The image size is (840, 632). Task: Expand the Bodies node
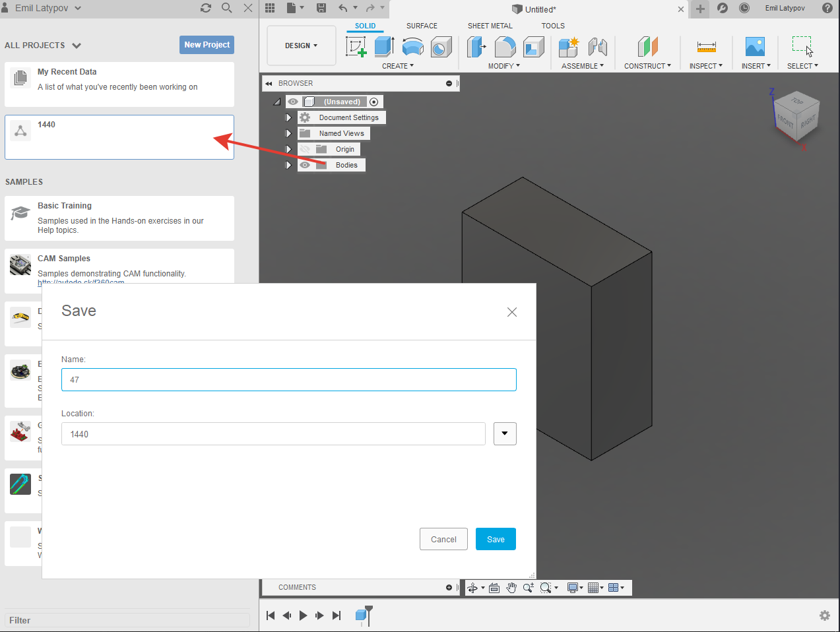click(x=288, y=165)
